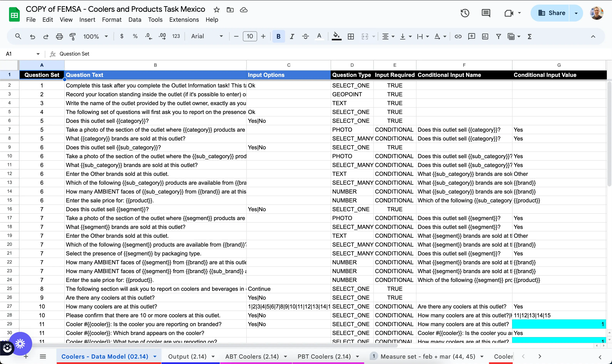Open the Functions menu
Screen dimensions: 612x364
(x=529, y=36)
